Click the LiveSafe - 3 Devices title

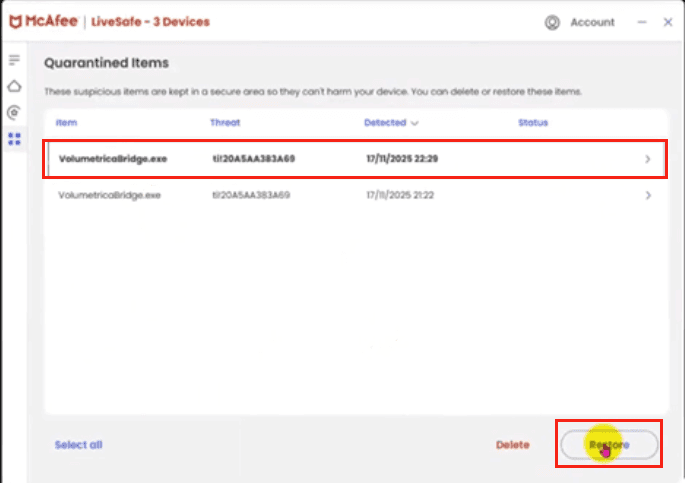pos(150,22)
